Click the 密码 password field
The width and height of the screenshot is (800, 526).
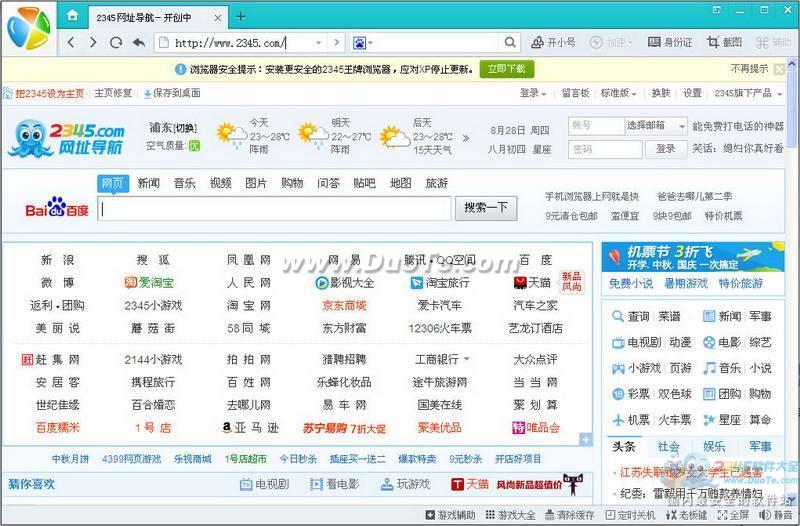coord(605,149)
